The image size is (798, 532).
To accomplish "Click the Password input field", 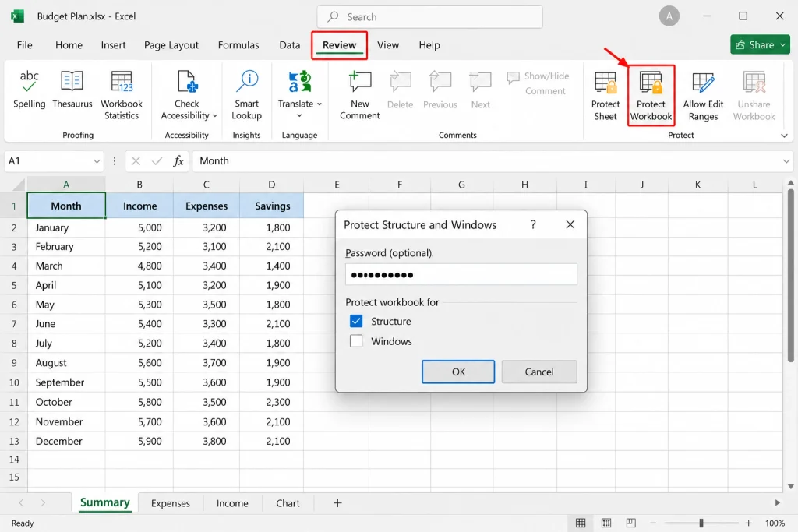I will pyautogui.click(x=461, y=275).
